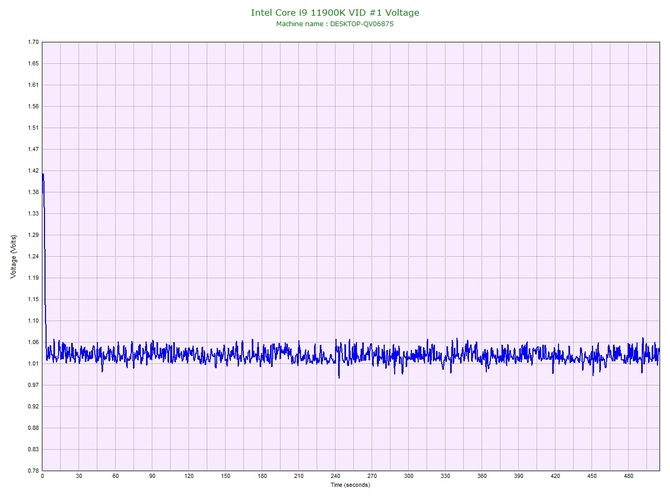The image size is (670, 502).
Task: Click the 1.42 voltage axis tick label
Action: tap(33, 170)
